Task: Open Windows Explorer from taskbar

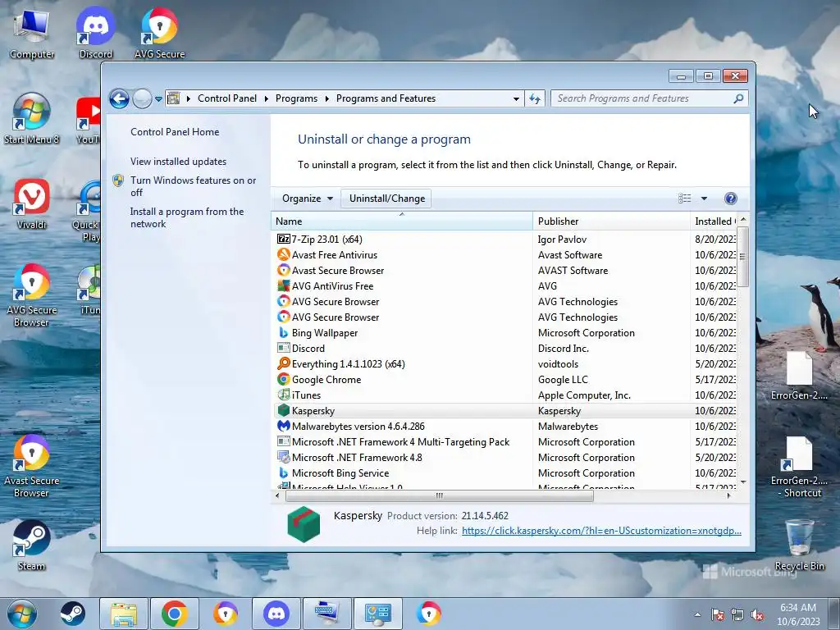Action: (x=124, y=614)
